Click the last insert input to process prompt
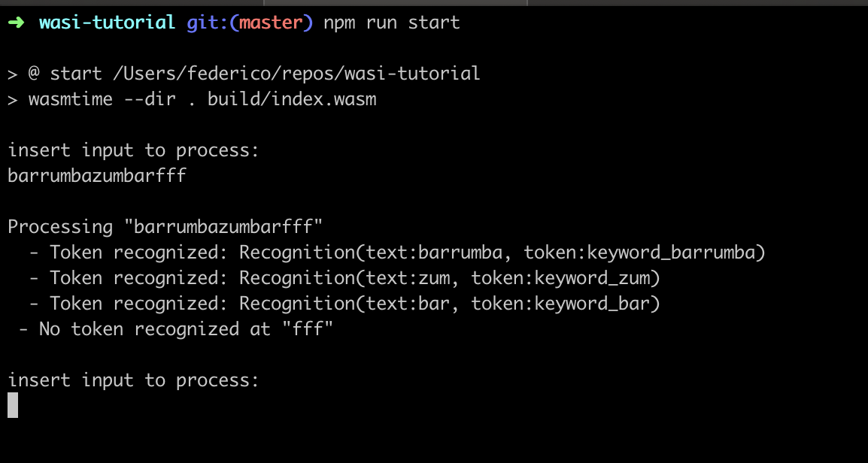 click(133, 380)
